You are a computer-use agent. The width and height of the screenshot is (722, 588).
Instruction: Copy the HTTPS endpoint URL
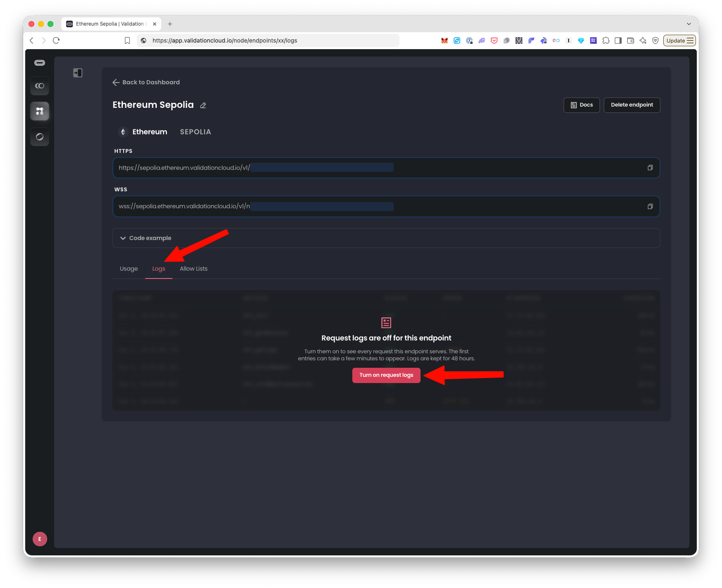click(x=650, y=168)
